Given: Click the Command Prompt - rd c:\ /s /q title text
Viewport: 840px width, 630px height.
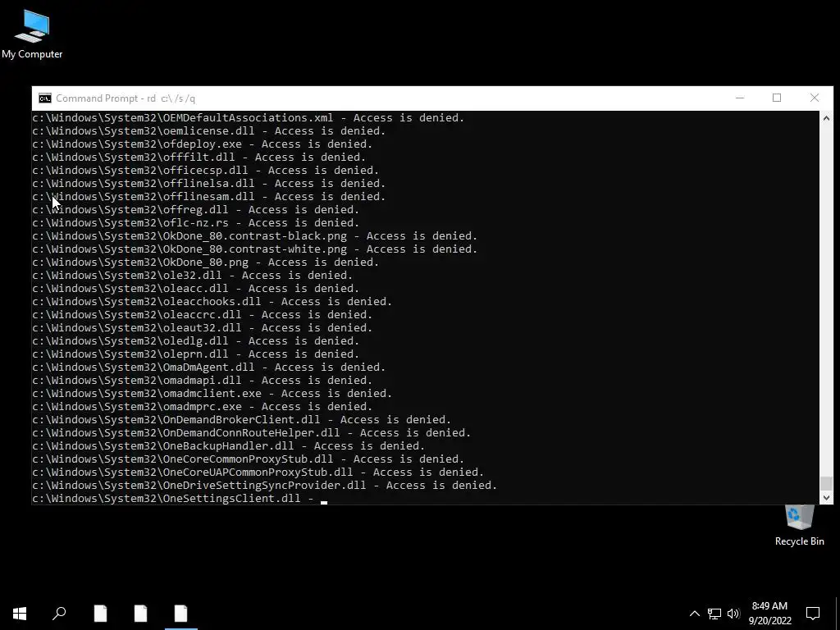Looking at the screenshot, I should pos(126,98).
